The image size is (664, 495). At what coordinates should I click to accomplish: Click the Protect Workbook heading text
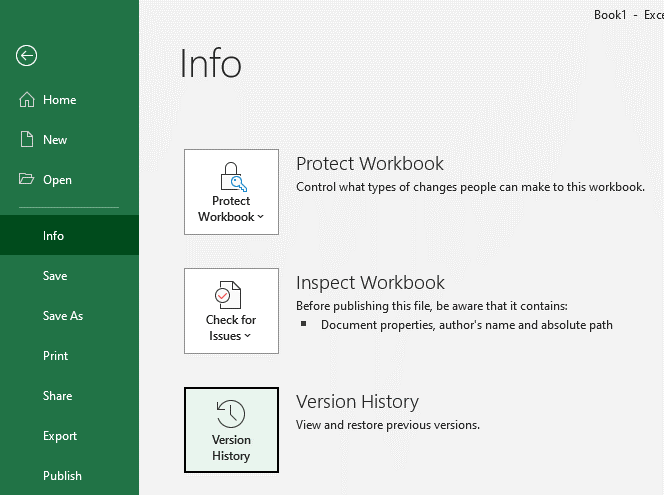pos(369,164)
